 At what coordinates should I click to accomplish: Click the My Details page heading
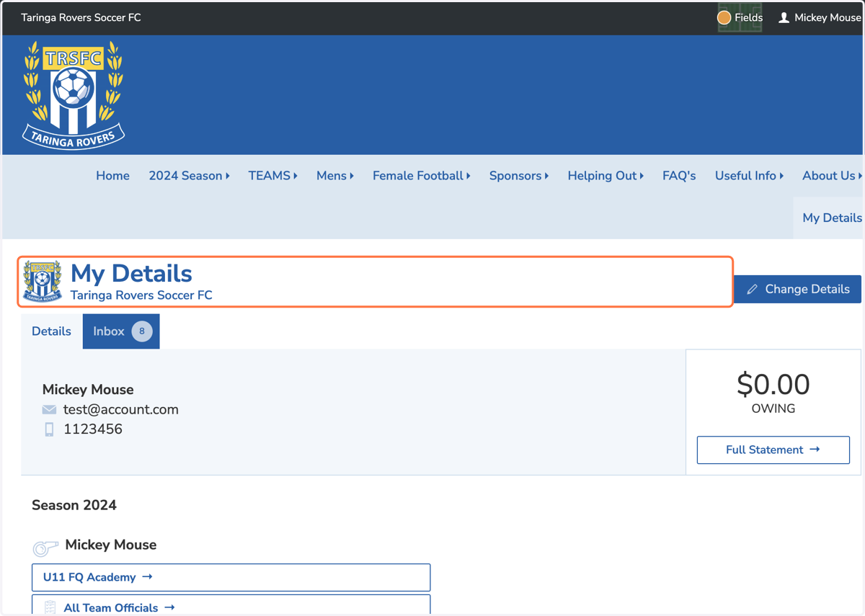(x=131, y=274)
